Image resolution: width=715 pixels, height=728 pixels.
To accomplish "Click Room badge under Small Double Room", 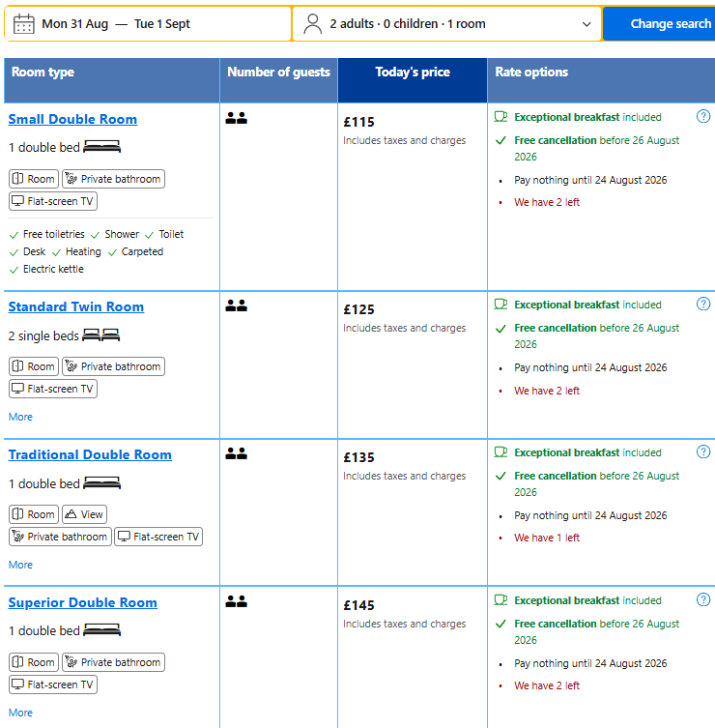I will 34,179.
